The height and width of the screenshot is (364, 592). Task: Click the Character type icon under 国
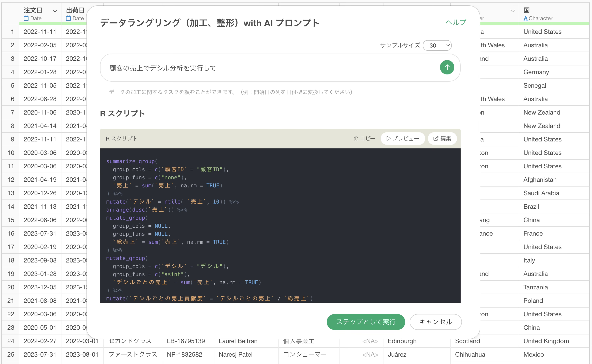coord(526,18)
